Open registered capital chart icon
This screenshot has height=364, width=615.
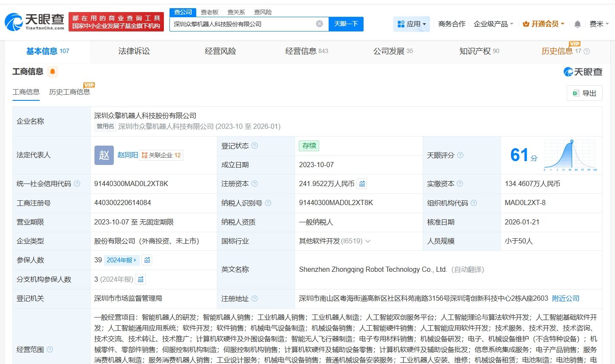[362, 184]
